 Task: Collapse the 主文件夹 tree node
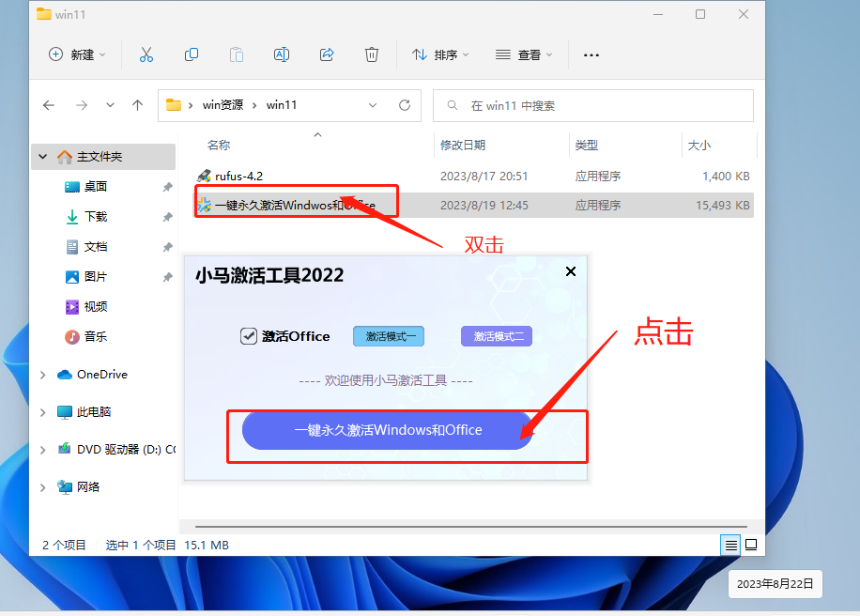[43, 157]
